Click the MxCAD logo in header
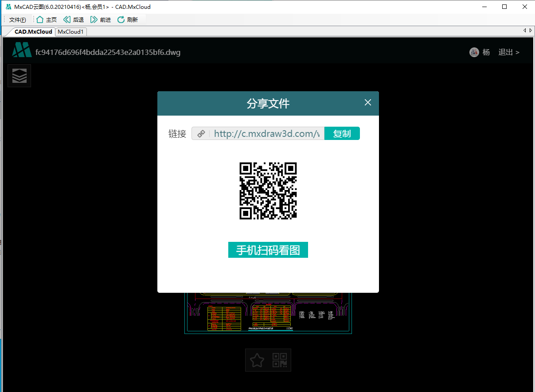Screen dimensions: 535x392 coord(22,50)
